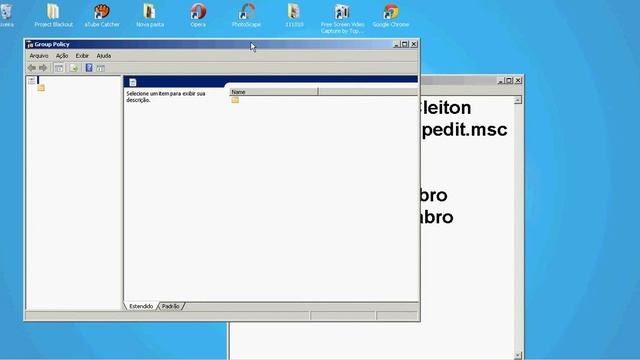Click the blue Help question-mark icon
The height and width of the screenshot is (360, 640).
click(89, 68)
